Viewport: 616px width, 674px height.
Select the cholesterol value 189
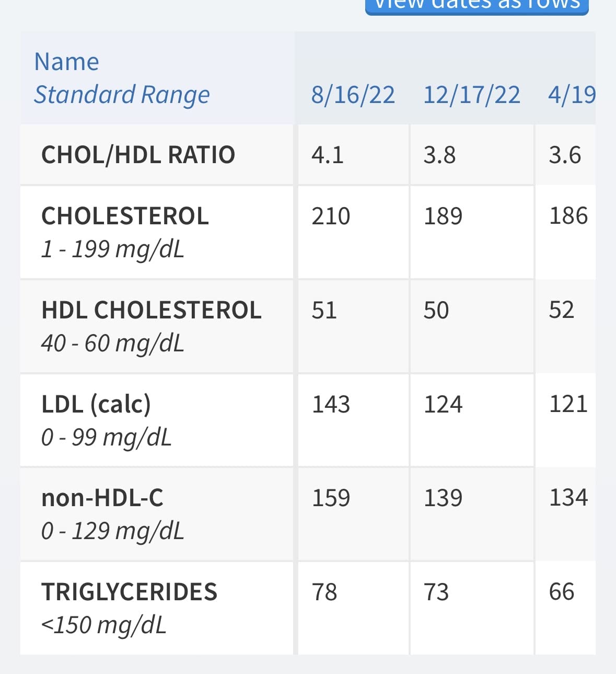[x=443, y=216]
